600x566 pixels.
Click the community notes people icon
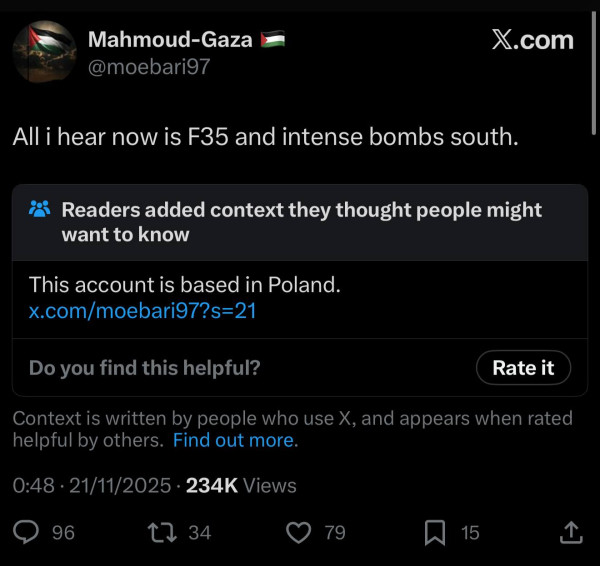pyautogui.click(x=40, y=210)
